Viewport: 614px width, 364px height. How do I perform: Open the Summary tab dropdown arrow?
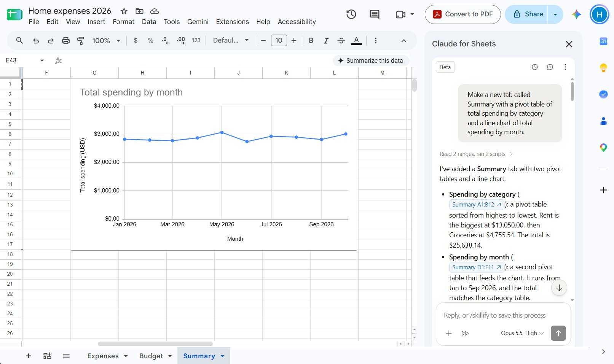click(222, 356)
